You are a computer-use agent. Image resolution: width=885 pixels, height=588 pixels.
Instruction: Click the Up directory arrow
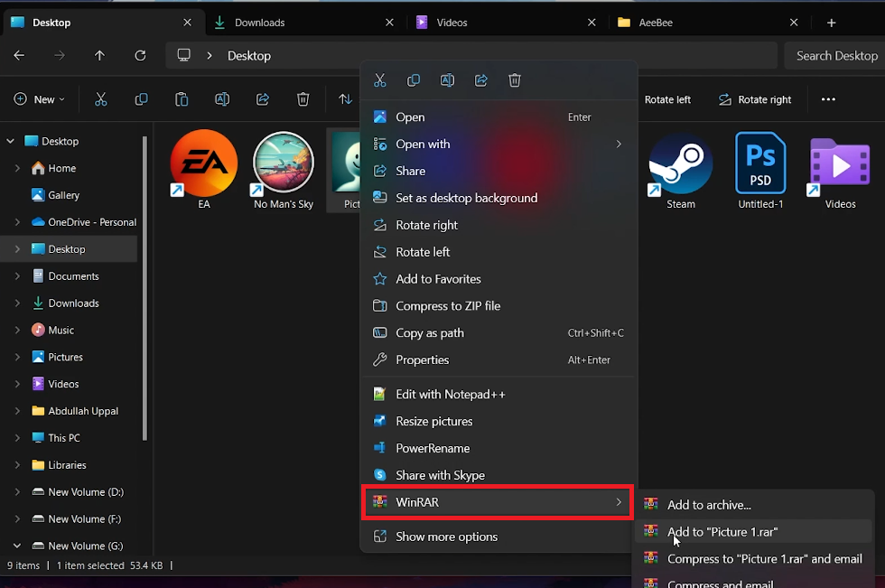[99, 55]
